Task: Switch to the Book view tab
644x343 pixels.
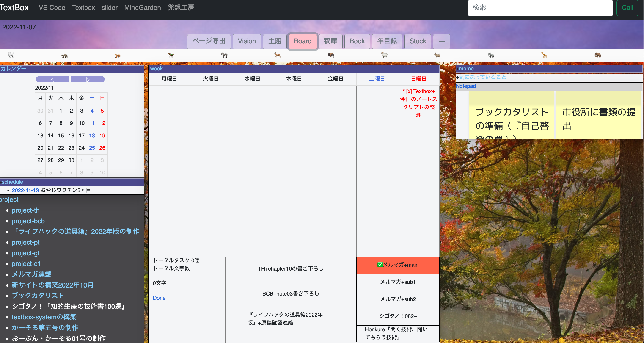Action: pos(357,41)
